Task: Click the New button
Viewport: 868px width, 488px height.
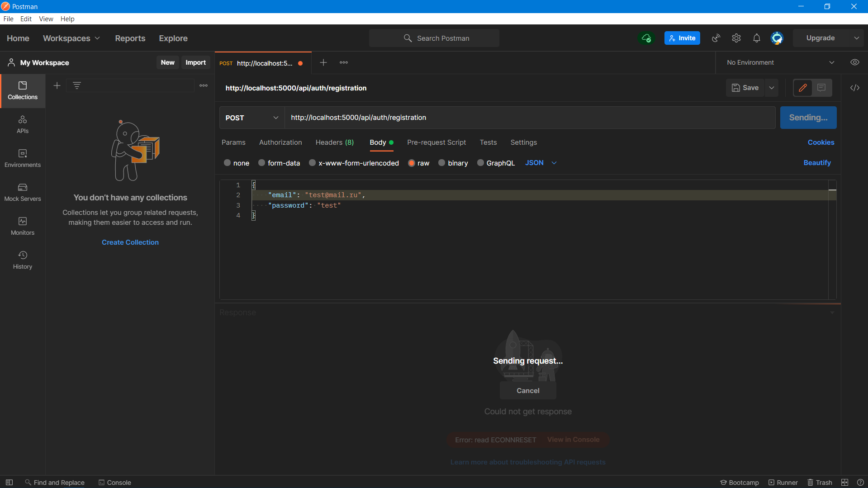Action: (x=167, y=62)
